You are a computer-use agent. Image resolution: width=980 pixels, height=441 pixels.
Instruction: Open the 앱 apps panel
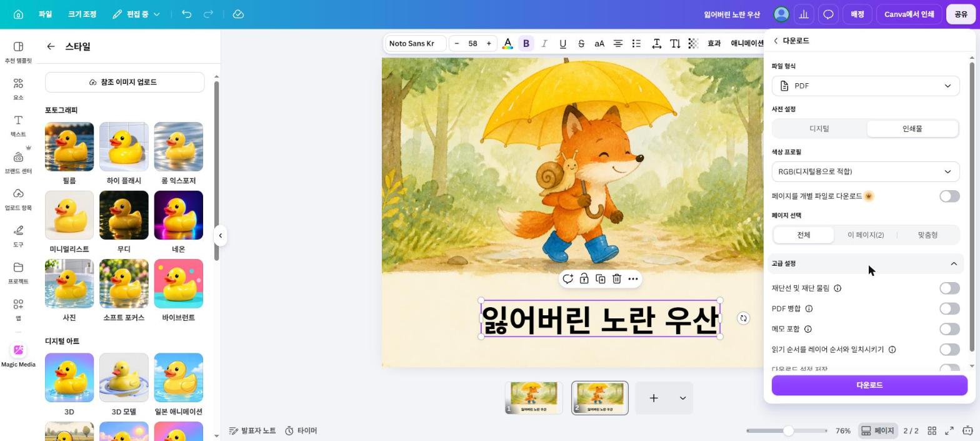(x=18, y=310)
